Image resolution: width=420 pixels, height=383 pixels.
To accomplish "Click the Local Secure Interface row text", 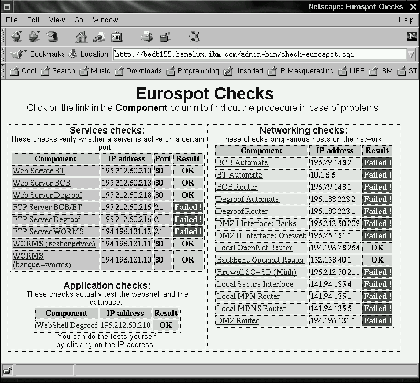I will 255,284.
